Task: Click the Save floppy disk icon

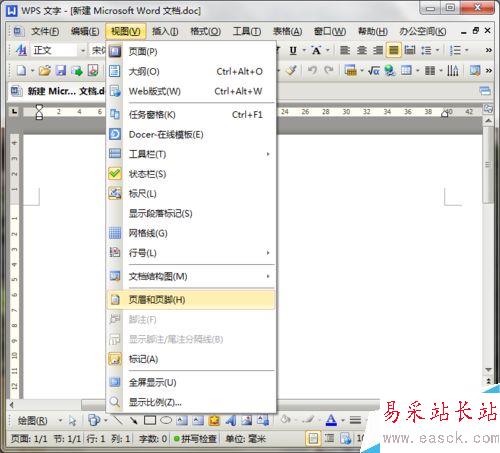Action: 61,70
